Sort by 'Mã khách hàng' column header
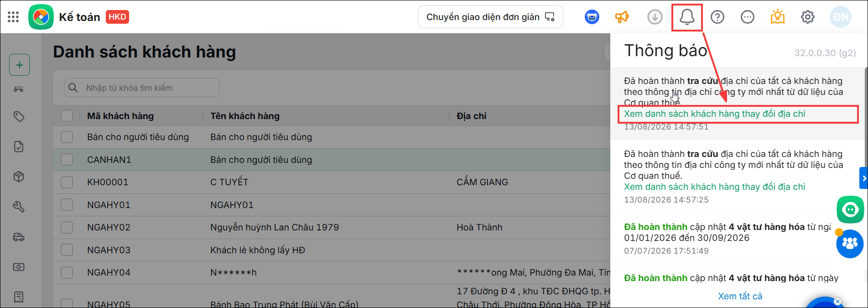The width and height of the screenshot is (868, 308). click(x=120, y=116)
